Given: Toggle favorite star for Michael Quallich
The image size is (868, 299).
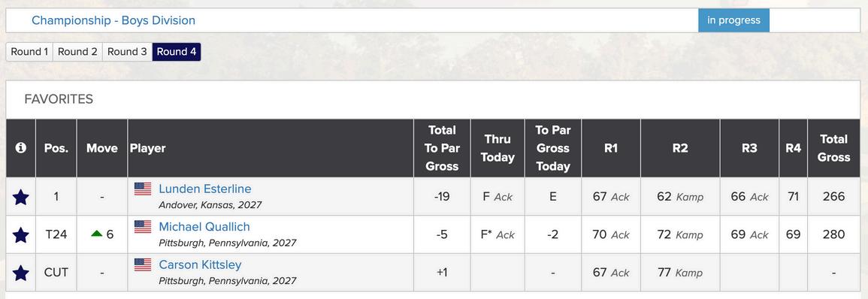Looking at the screenshot, I should coord(20,235).
